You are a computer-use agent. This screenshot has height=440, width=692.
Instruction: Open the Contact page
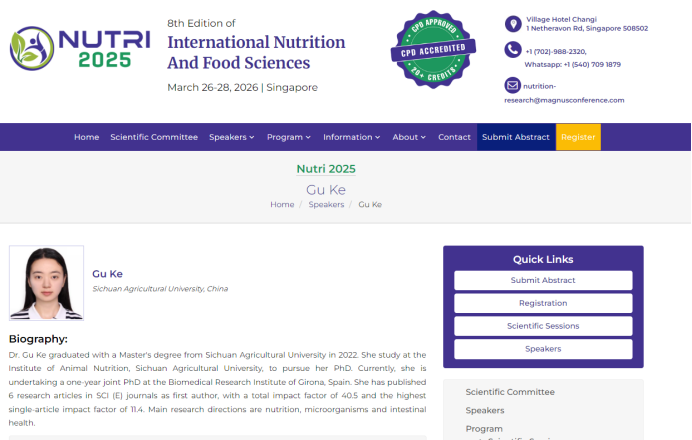pos(454,137)
